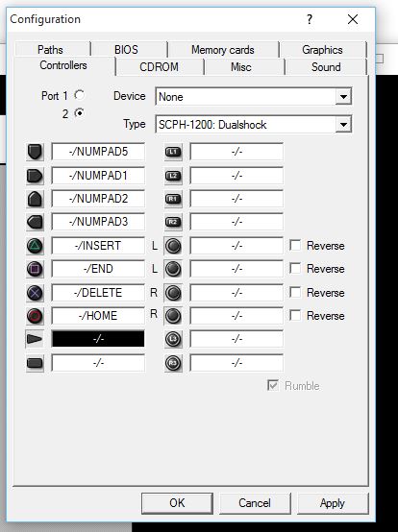
Task: Click the green Triangle button icon
Action: pyautogui.click(x=35, y=246)
